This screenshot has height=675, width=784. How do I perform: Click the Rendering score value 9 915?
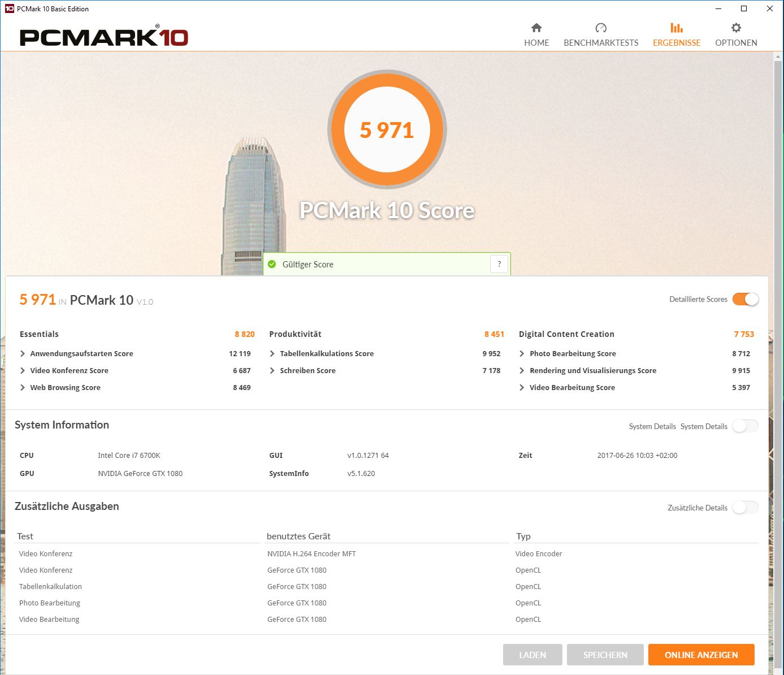pyautogui.click(x=741, y=370)
